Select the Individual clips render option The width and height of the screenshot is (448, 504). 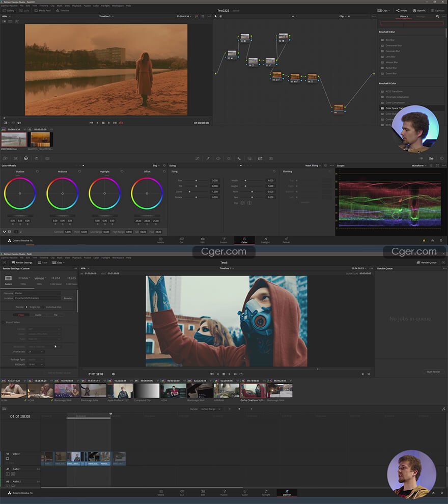(43, 307)
